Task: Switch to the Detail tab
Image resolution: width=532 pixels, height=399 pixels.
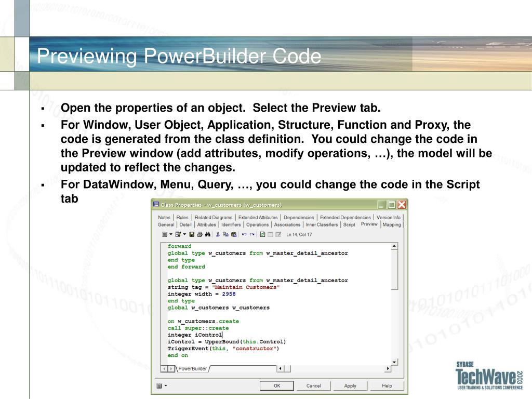Action: [x=185, y=224]
